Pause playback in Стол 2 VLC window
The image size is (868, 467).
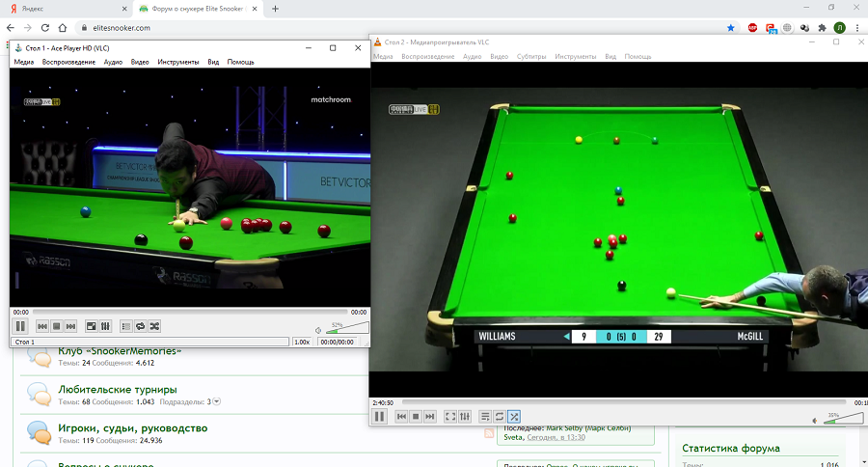[x=379, y=416]
